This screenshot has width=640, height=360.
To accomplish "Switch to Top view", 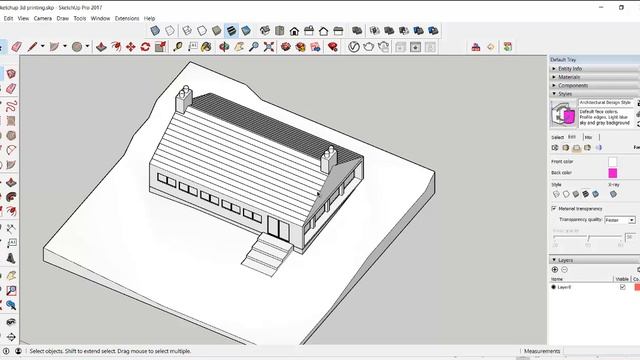I will point(280,30).
